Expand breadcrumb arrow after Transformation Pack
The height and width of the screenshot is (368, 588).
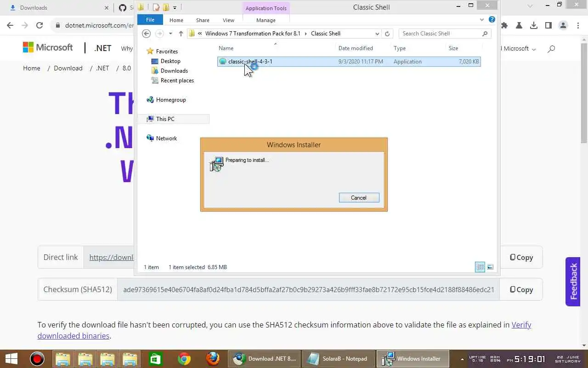coord(305,34)
